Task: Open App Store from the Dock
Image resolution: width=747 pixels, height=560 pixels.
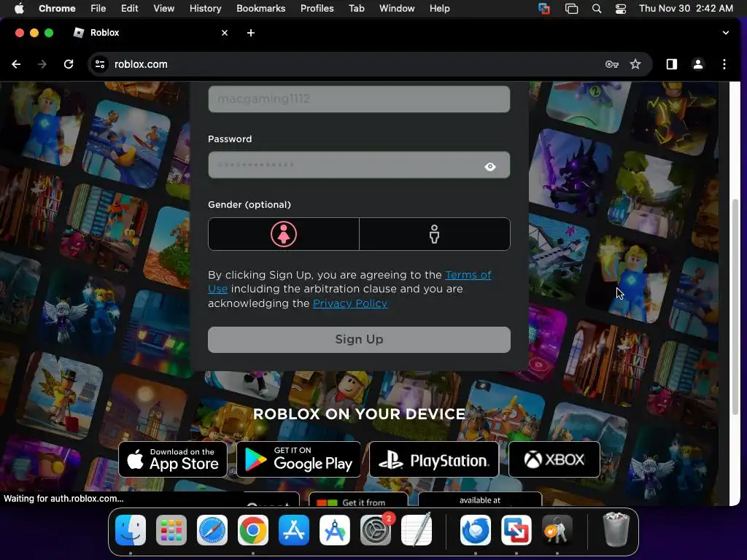Action: [294, 530]
